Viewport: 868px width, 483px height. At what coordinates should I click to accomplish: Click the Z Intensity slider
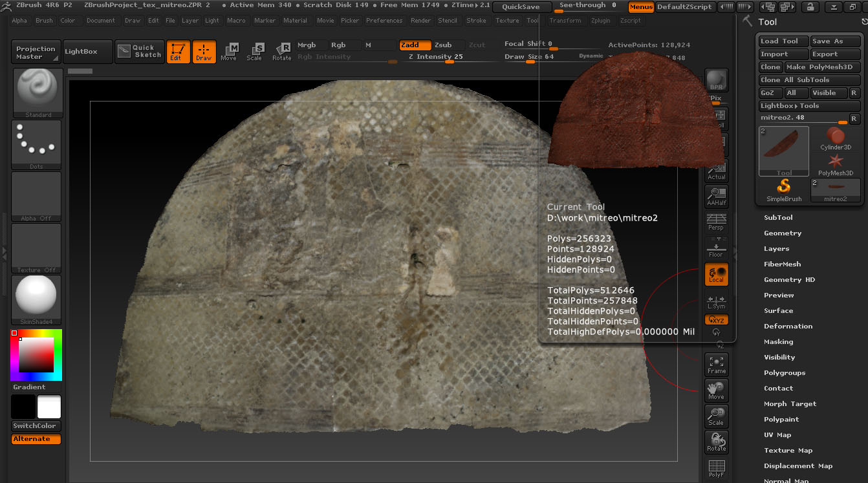436,57
